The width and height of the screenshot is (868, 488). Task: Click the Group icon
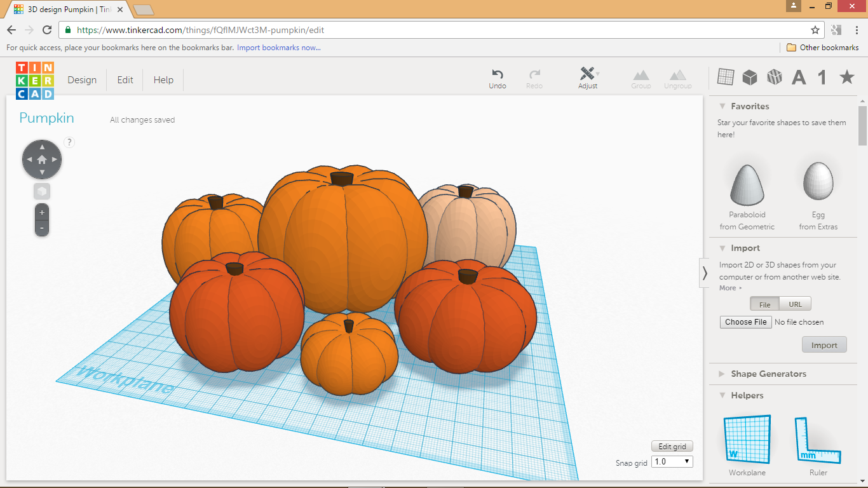641,77
